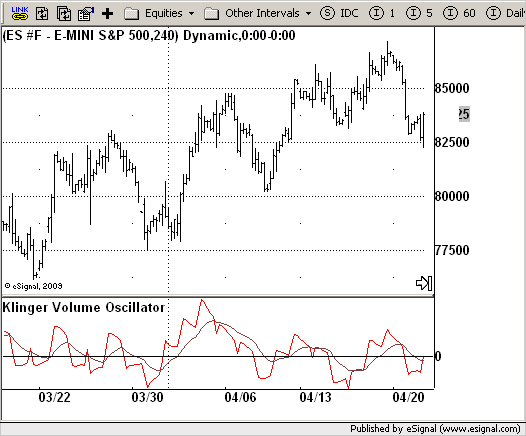
Task: Click the black plus add icon
Action: pos(107,14)
